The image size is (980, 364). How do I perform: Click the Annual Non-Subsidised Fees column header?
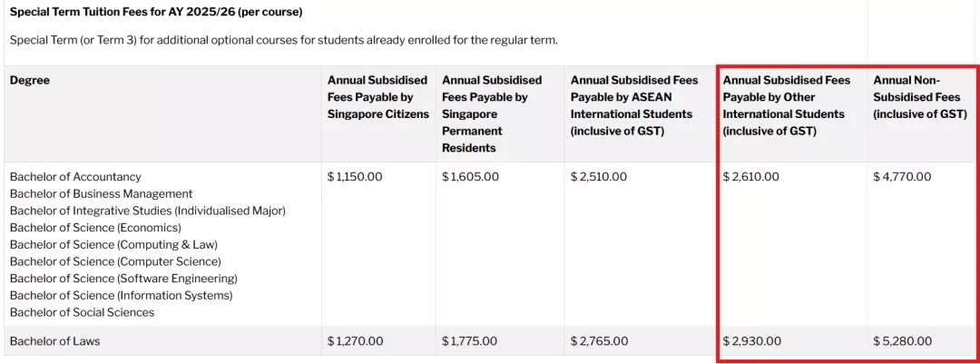[x=920, y=97]
